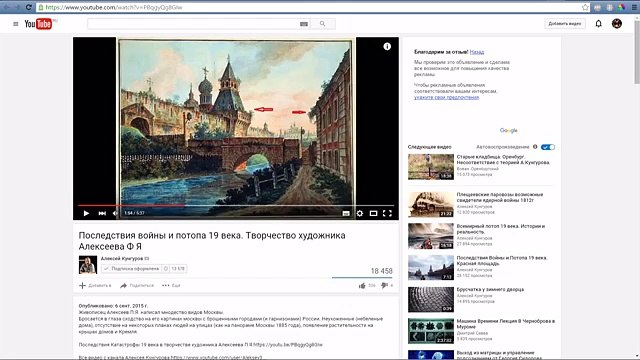
Task: Toggle subtitles in the player
Action: point(346,213)
